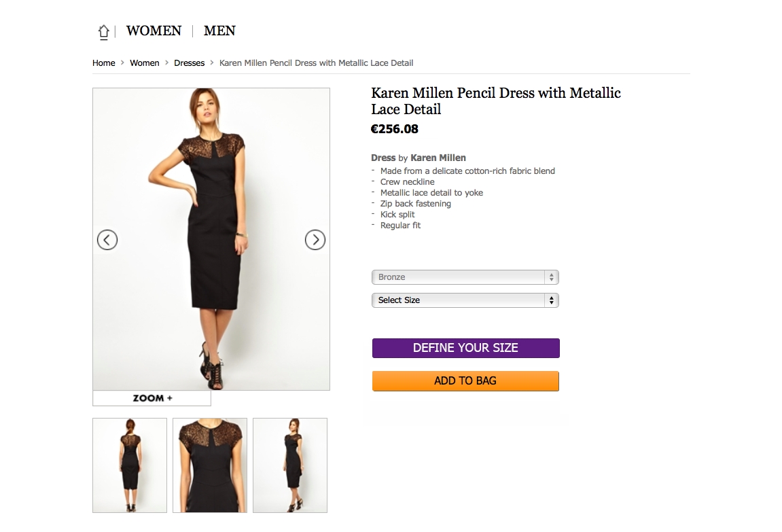Image resolution: width=782 pixels, height=532 pixels.
Task: Click the DEFINE YOUR SIZE button
Action: (465, 348)
